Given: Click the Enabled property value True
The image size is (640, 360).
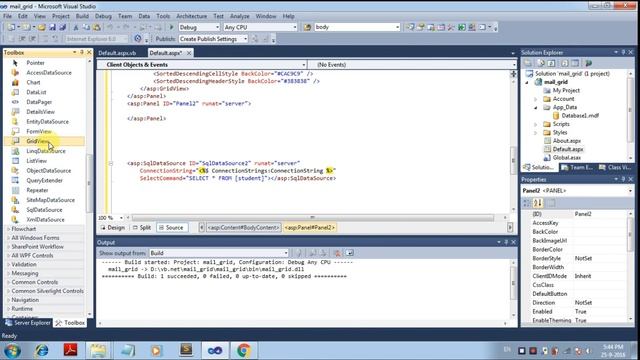Looking at the screenshot, I should (x=581, y=311).
